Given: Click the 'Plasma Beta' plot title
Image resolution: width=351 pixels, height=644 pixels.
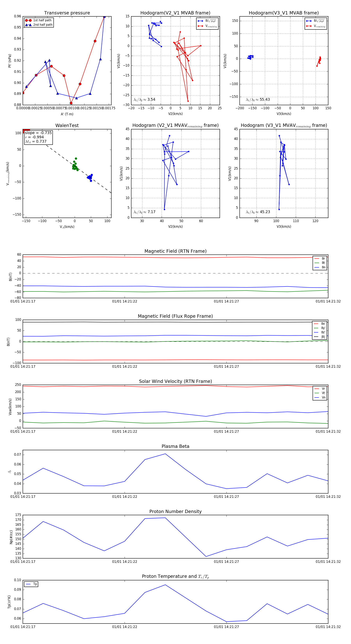Looking at the screenshot, I should coord(175,446).
